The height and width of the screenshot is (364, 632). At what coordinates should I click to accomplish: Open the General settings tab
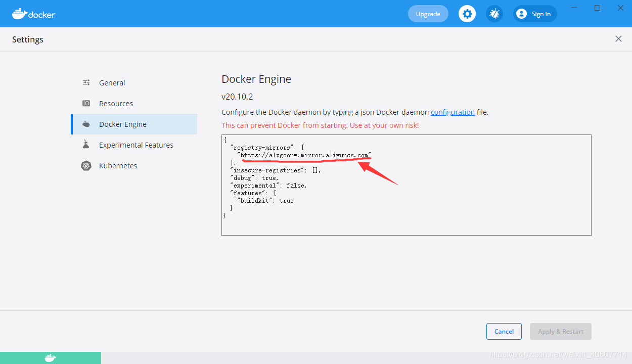[x=134, y=83]
